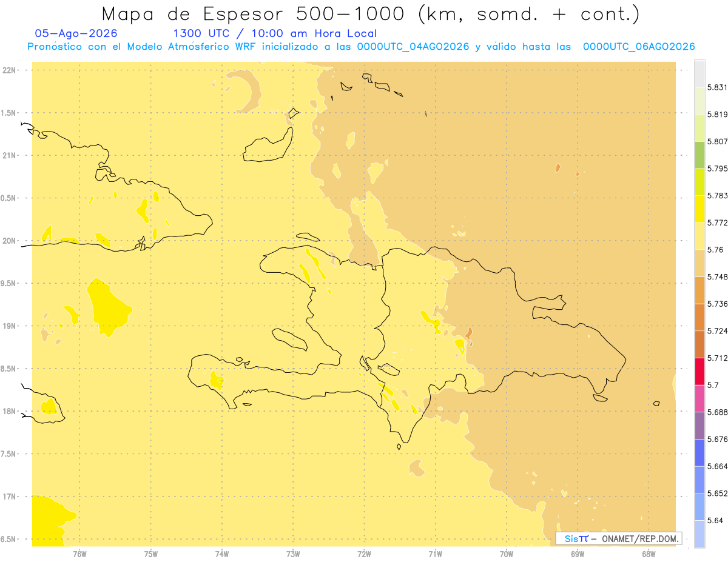
Task: Click the "5.652" colorbar value
Action: coord(718,493)
